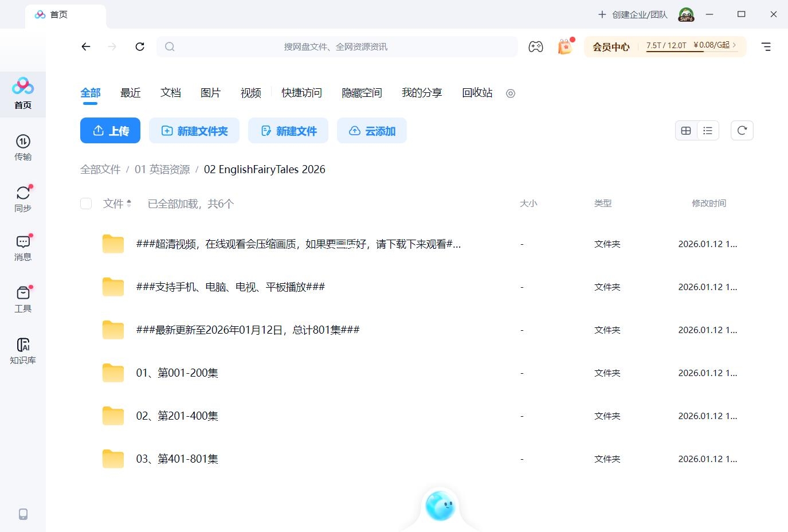Open the 消息 messages icon
Image resolution: width=788 pixels, height=532 pixels.
(23, 247)
